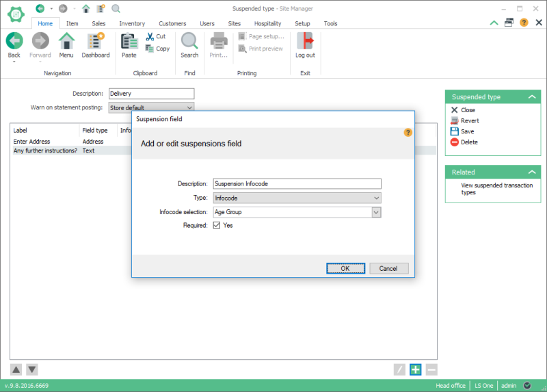Click the quick-access dashboard icon in title bar
The height and width of the screenshot is (392, 547).
coord(101,8)
